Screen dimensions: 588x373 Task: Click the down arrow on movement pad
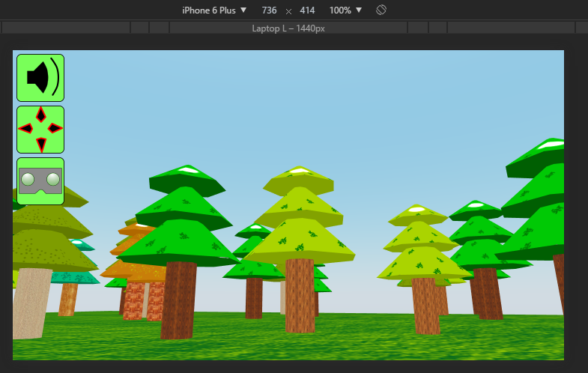41,143
